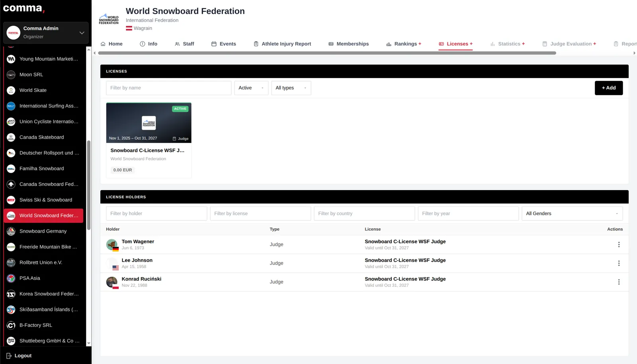Switch to the Athlete Injury Report tab
This screenshot has height=364, width=637.
coord(282,44)
